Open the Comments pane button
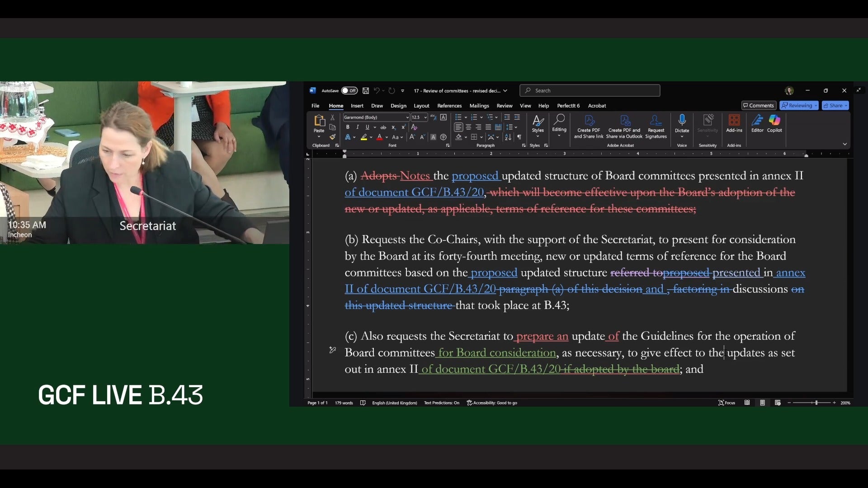 click(x=759, y=105)
